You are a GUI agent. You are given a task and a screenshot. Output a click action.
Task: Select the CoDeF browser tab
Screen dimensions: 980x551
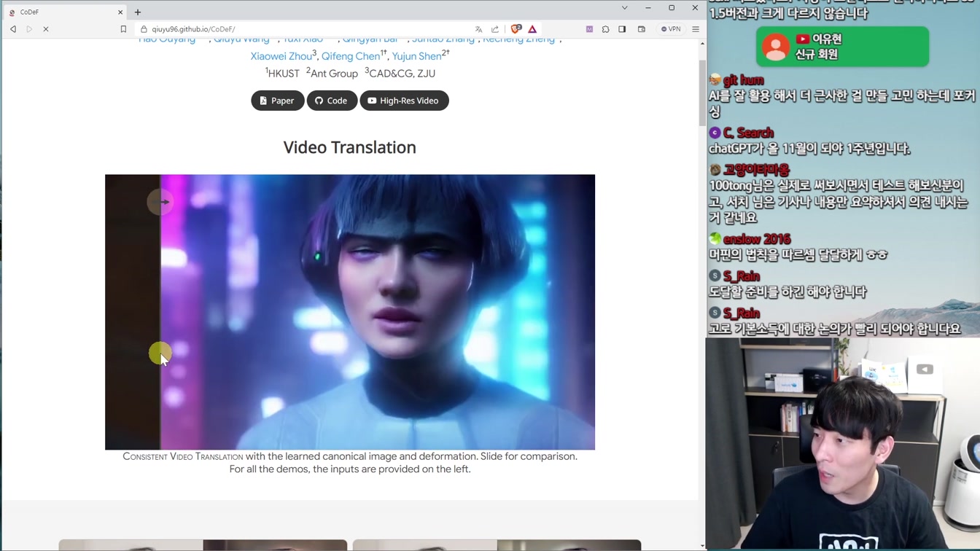pyautogui.click(x=66, y=12)
